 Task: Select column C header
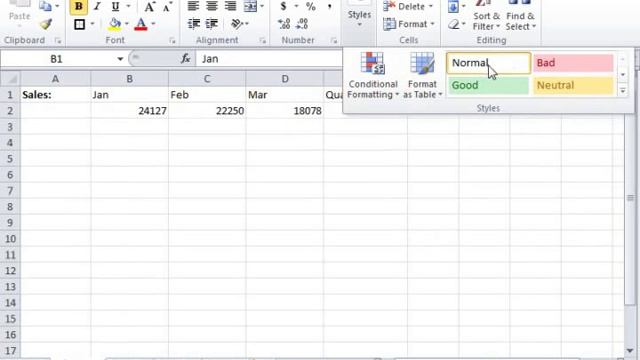[x=207, y=79]
